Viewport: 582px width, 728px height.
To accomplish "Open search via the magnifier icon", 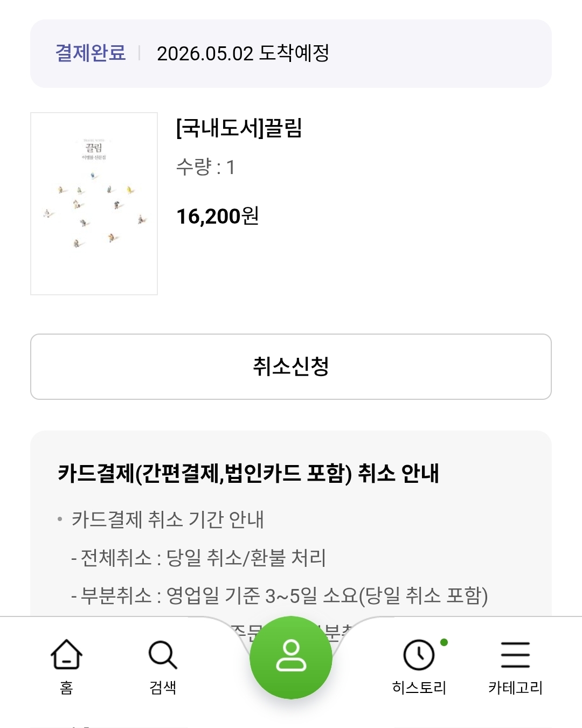I will (x=162, y=654).
